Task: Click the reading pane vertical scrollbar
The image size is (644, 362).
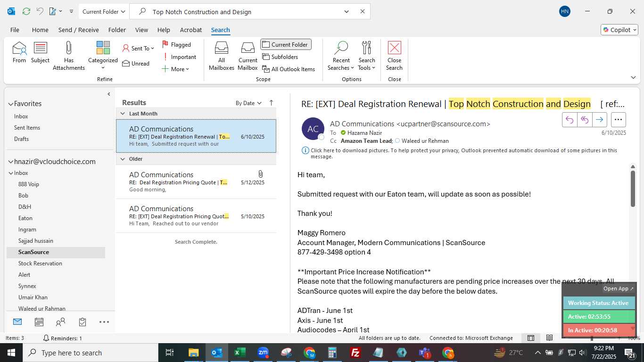Action: pyautogui.click(x=633, y=189)
